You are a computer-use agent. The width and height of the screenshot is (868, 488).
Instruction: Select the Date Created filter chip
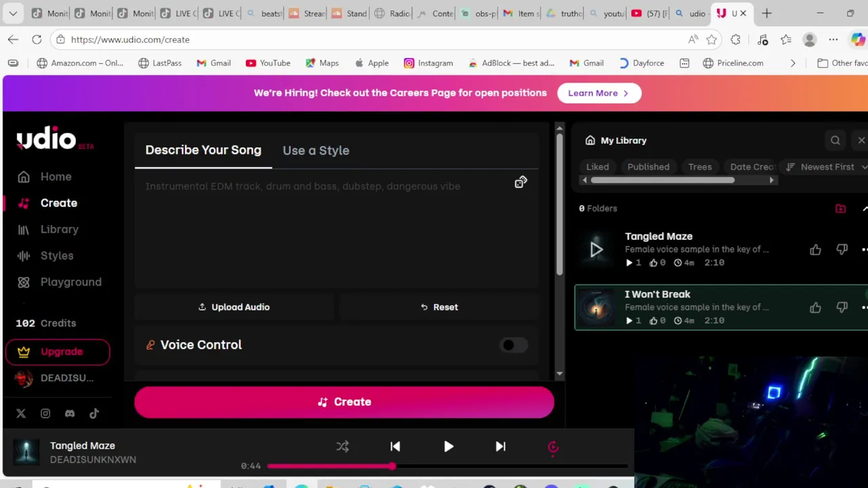tap(751, 167)
